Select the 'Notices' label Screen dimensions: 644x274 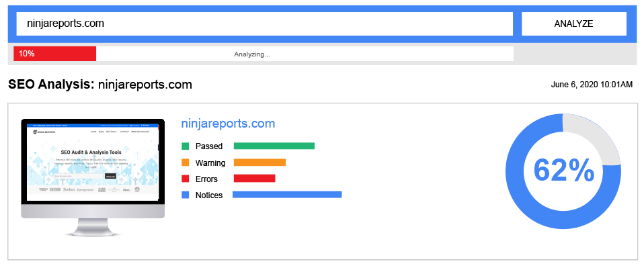pyautogui.click(x=209, y=195)
